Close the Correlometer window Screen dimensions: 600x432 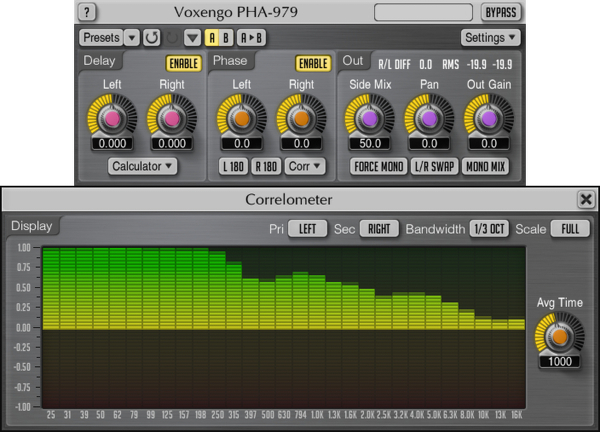586,199
